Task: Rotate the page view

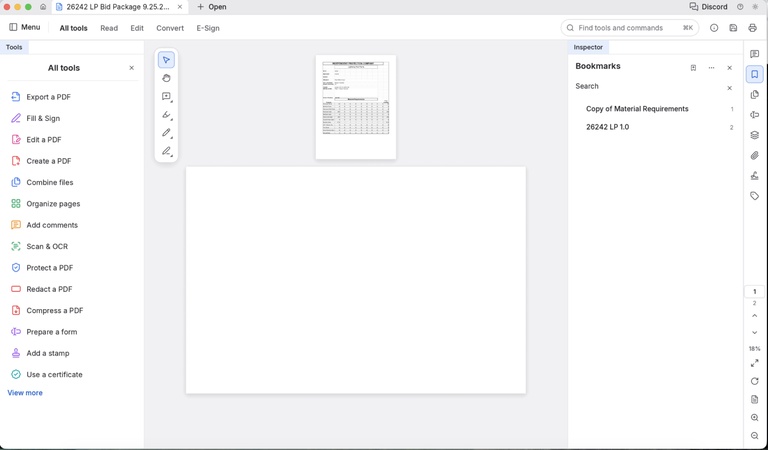Action: (x=754, y=381)
